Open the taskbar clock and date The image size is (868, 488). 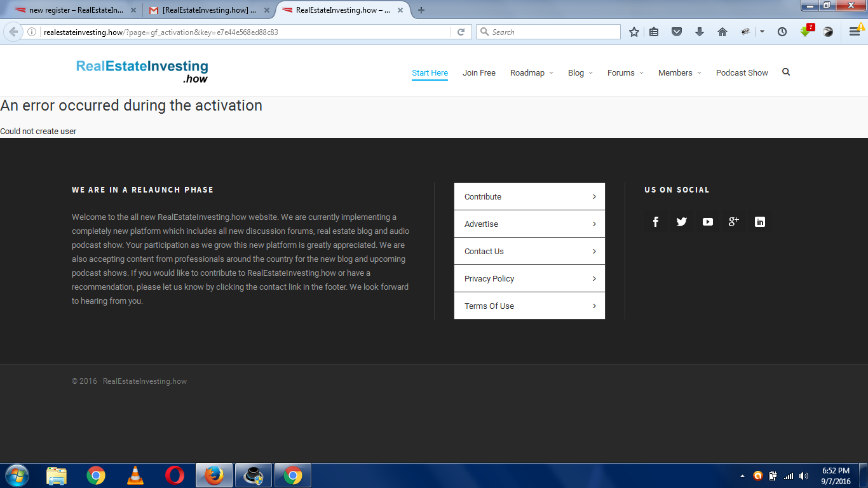coord(836,476)
